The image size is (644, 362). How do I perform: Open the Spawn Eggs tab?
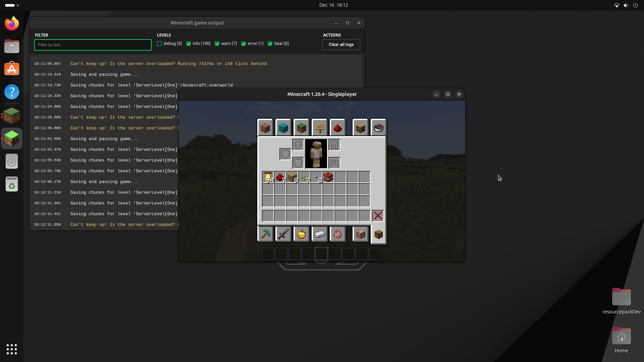coord(337,234)
